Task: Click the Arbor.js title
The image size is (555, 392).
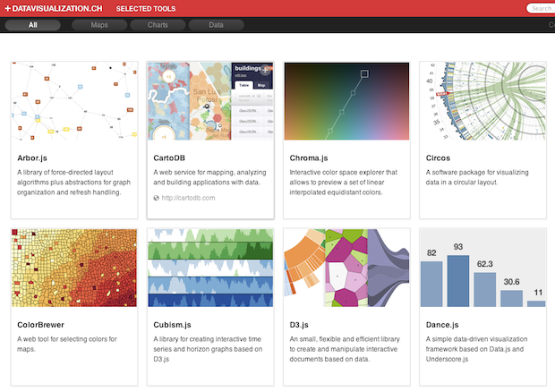Action: pyautogui.click(x=32, y=158)
